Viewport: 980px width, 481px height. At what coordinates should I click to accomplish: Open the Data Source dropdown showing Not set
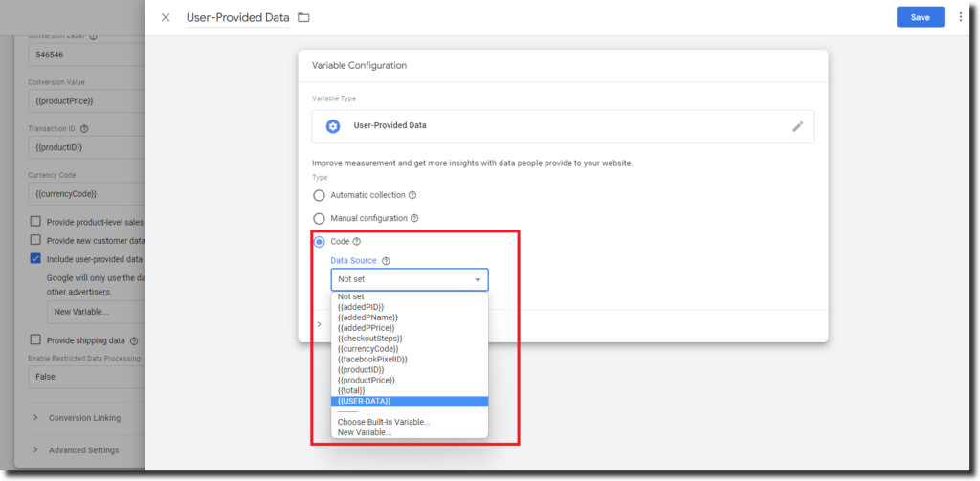point(410,280)
